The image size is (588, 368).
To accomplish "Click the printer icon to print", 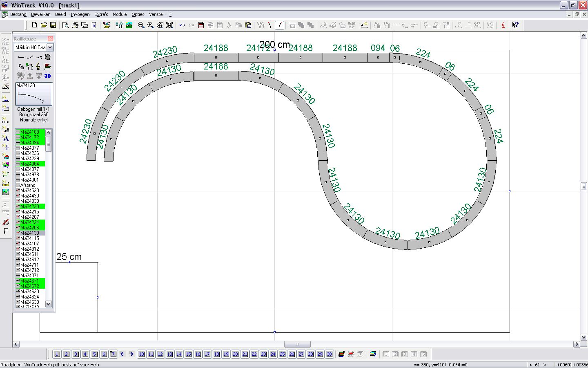I will 75,25.
